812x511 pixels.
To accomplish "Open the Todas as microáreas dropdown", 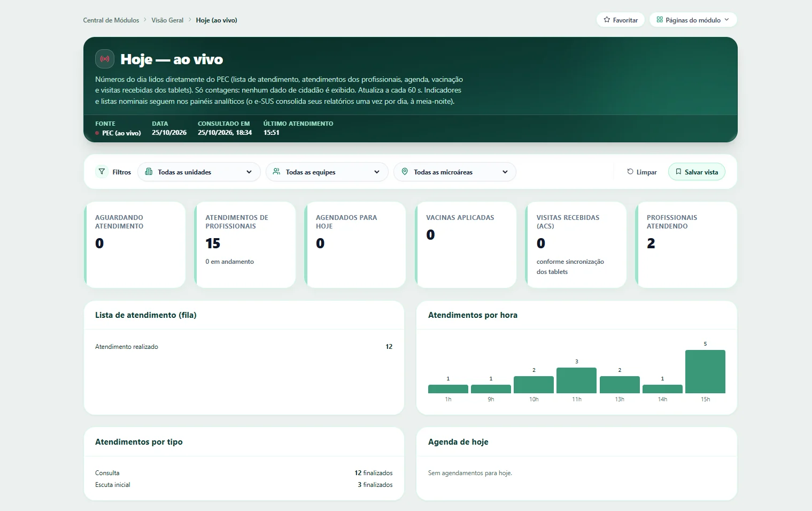I will (x=455, y=172).
